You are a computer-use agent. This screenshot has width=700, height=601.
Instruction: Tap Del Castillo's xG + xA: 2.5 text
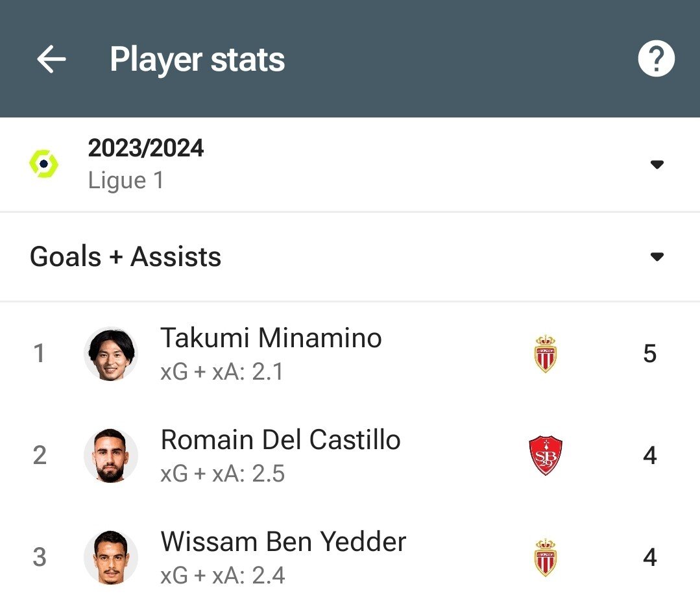tap(223, 474)
